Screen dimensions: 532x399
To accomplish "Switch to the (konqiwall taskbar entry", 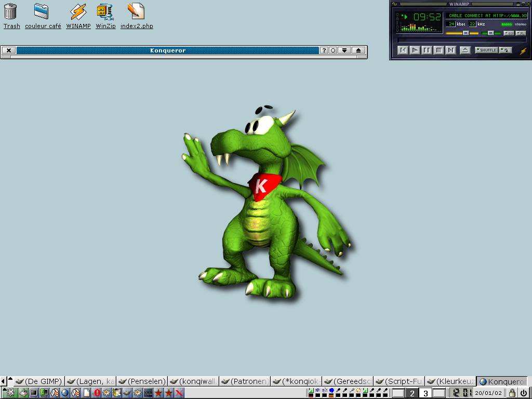I will click(193, 381).
